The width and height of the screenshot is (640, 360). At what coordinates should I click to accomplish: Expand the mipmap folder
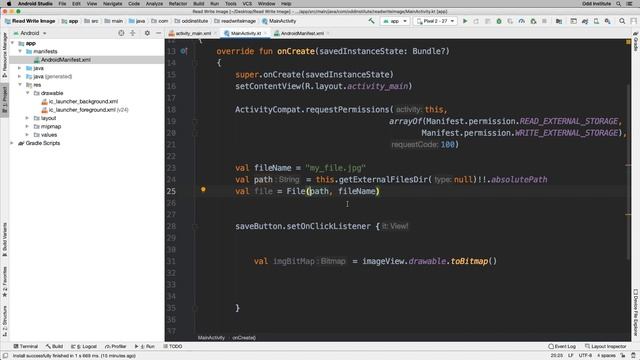coord(27,126)
